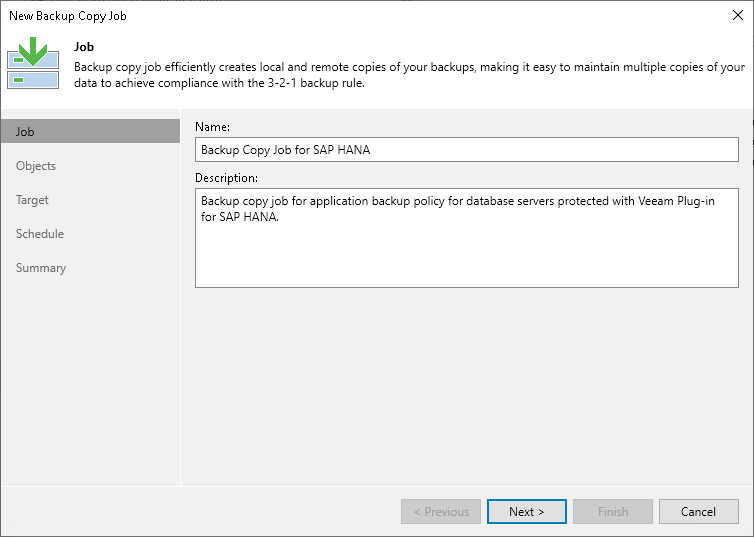The image size is (754, 537).
Task: Proceed with the Next button
Action: pyautogui.click(x=526, y=512)
